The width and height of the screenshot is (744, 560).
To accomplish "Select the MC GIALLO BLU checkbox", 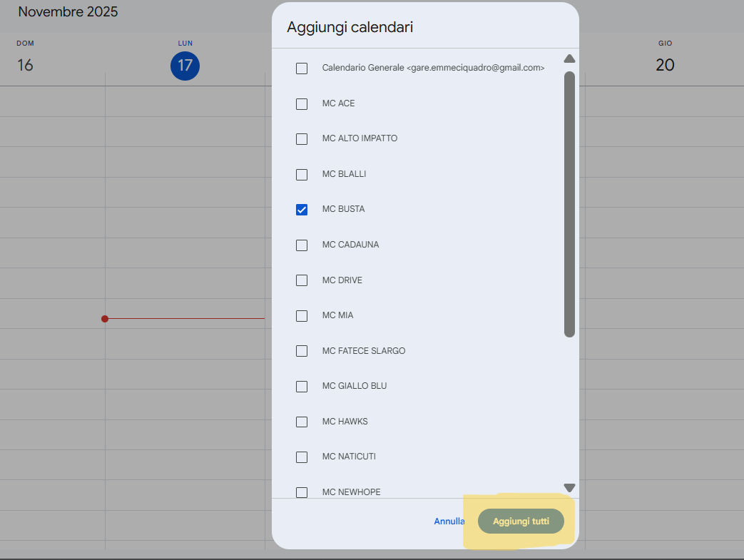I will click(302, 387).
